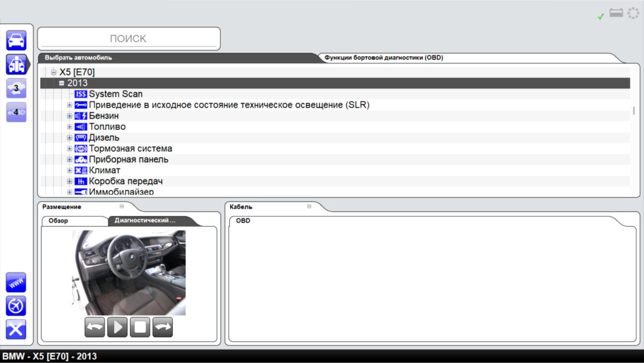The height and width of the screenshot is (363, 644).
Task: Select the Тормозная система ABS entry
Action: 130,149
